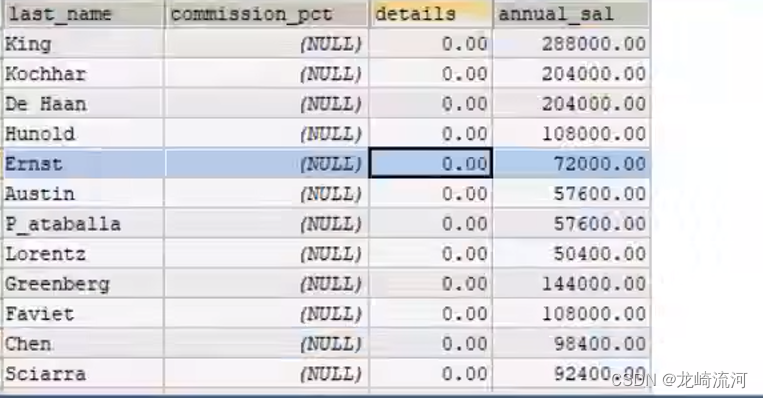Click the Chen name cell
Viewport: 763px width, 398px height.
tap(83, 344)
